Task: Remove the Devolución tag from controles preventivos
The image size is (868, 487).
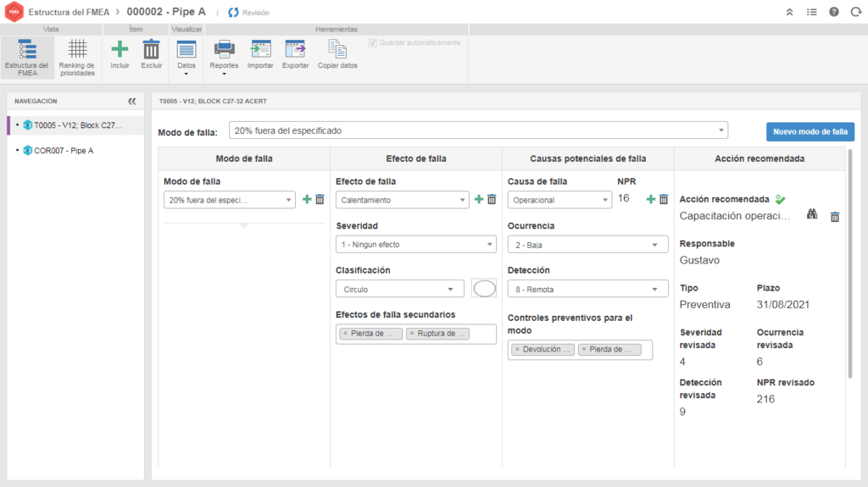Action: pyautogui.click(x=517, y=349)
